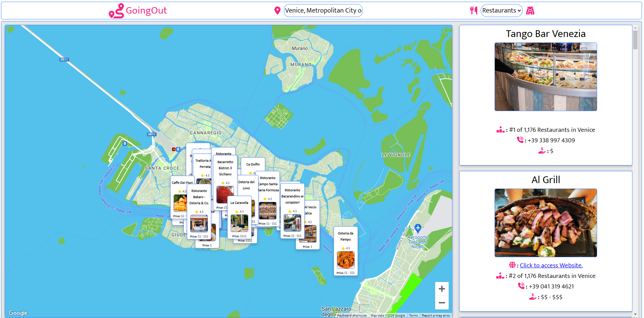Click the GoingOut brand title

point(146,11)
